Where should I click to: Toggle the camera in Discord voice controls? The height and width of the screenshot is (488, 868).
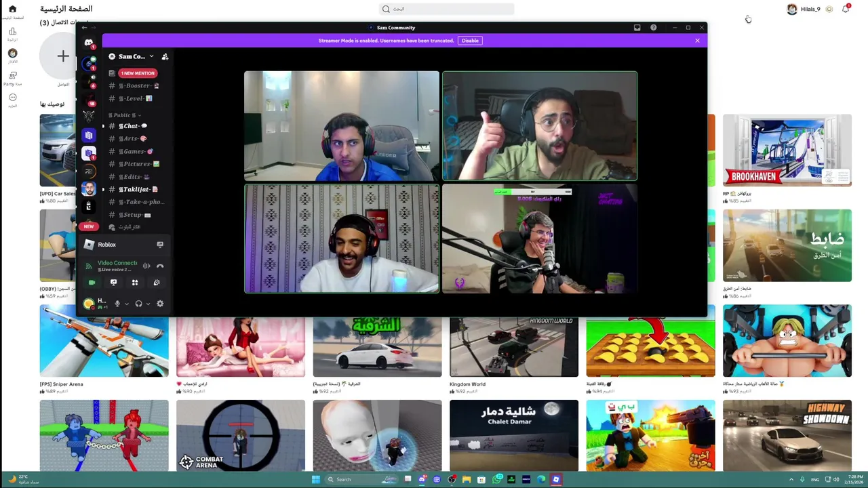coord(92,283)
